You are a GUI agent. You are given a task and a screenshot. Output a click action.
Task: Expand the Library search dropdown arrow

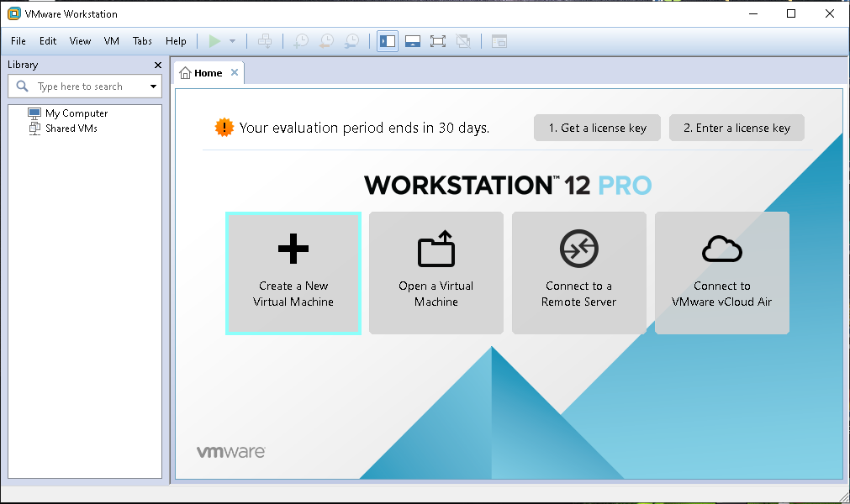[153, 87]
